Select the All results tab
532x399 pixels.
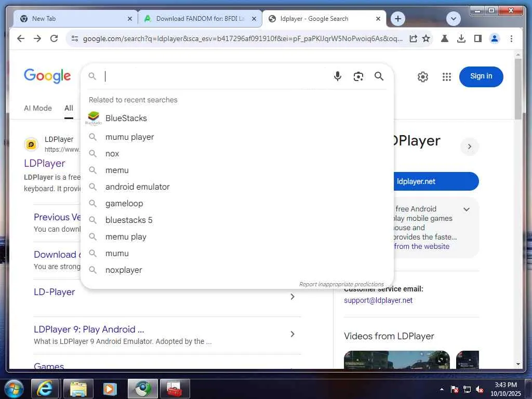coord(69,108)
